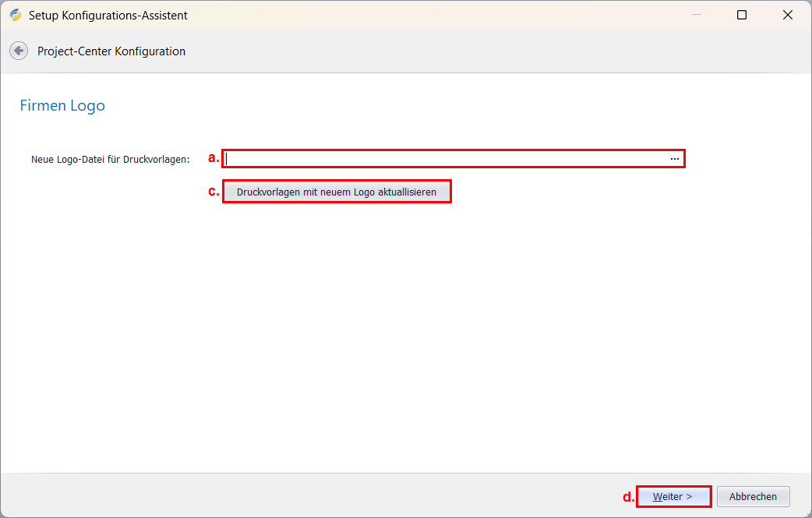The height and width of the screenshot is (518, 812).
Task: Close the Setup Konfigurations-Assistent window
Action: [x=788, y=15]
